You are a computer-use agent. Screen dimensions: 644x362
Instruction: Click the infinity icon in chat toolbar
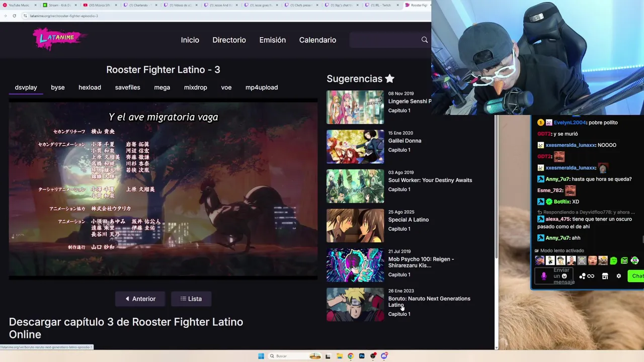coord(591,276)
